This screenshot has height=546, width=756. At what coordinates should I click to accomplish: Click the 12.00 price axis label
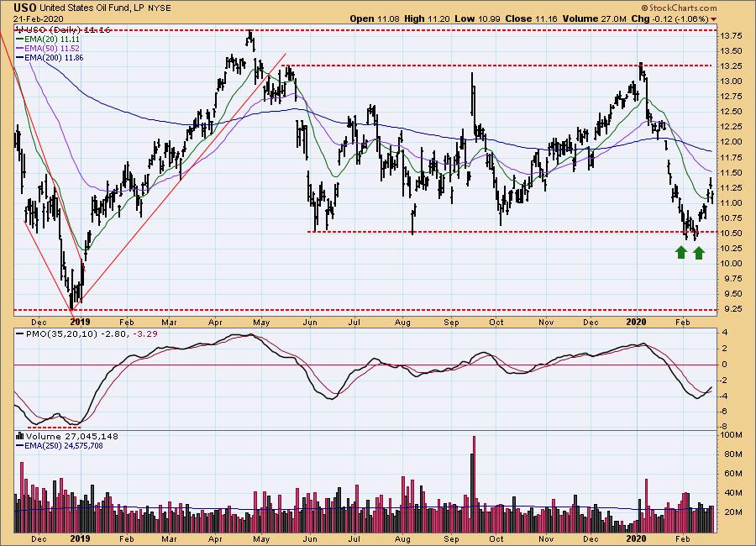click(x=731, y=142)
